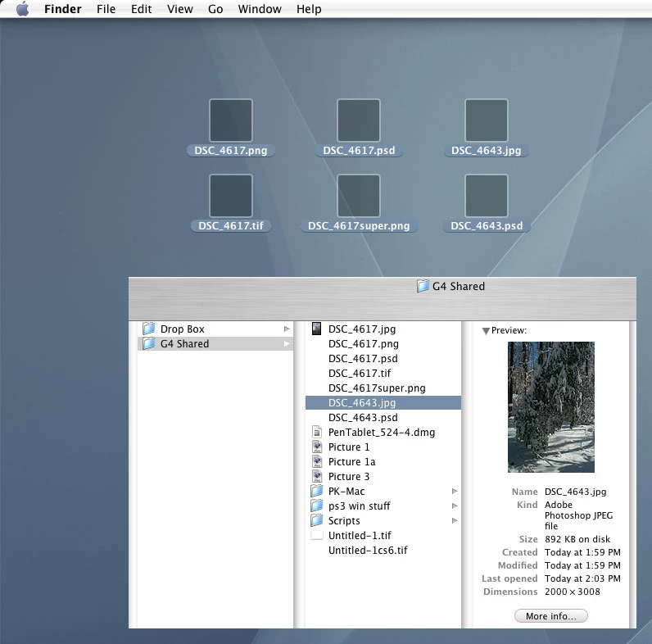Expand Drop Box folder arrow
This screenshot has width=652, height=644.
click(287, 329)
